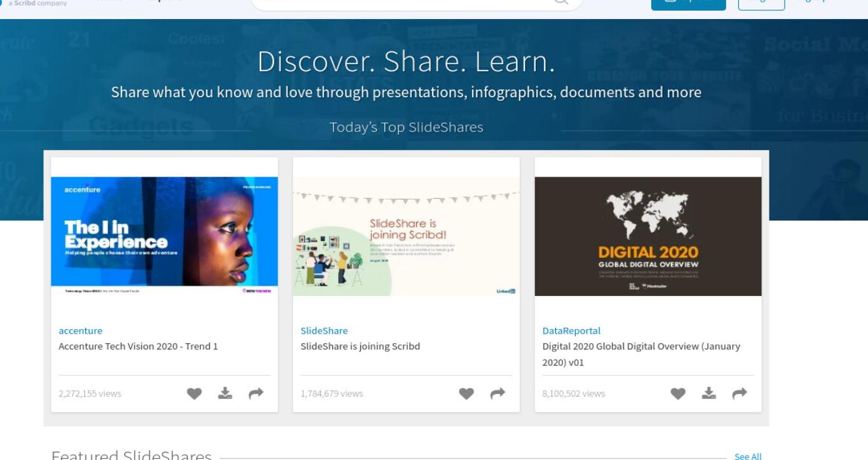The image size is (868, 460).
Task: Like the SlideShare is joining Scribd slideshow
Action: click(466, 394)
